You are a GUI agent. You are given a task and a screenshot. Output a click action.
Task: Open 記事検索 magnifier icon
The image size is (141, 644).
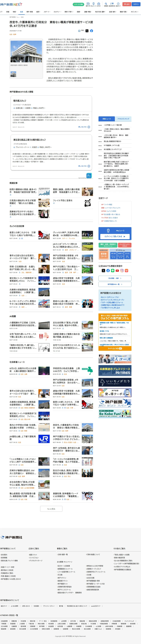click(106, 4)
